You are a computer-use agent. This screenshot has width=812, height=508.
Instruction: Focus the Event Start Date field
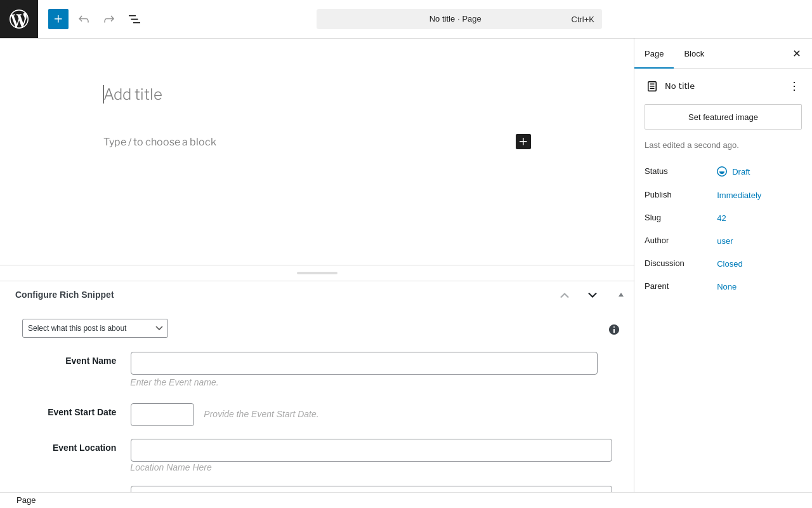pos(162,415)
